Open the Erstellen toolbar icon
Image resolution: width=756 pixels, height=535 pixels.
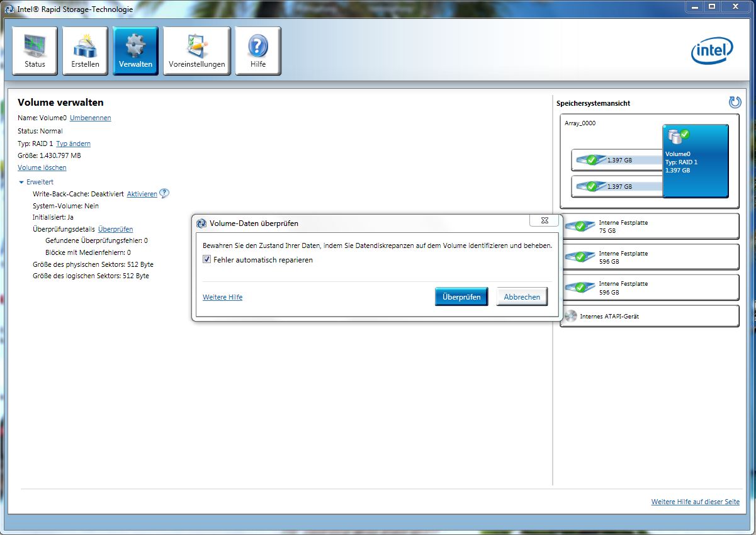pos(85,51)
